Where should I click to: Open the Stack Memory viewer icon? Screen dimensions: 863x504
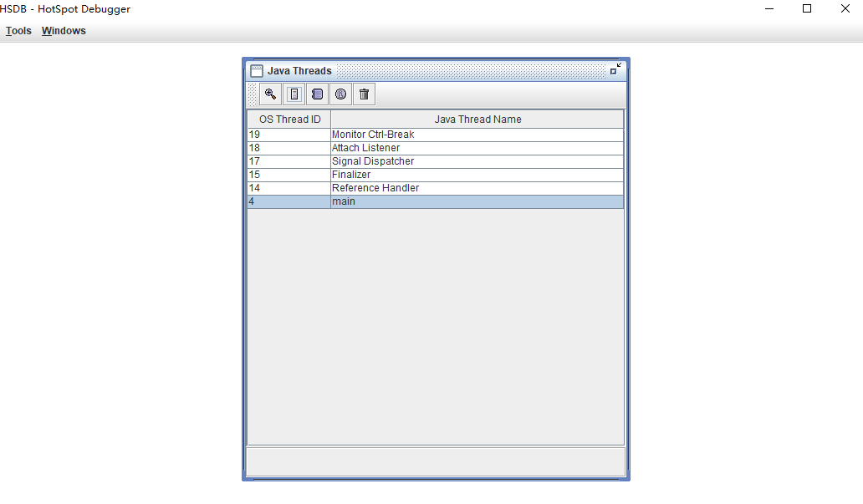294,94
